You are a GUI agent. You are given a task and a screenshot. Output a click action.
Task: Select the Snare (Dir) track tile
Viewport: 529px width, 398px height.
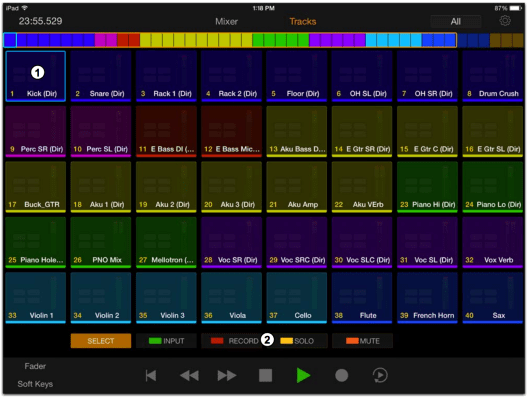(101, 76)
